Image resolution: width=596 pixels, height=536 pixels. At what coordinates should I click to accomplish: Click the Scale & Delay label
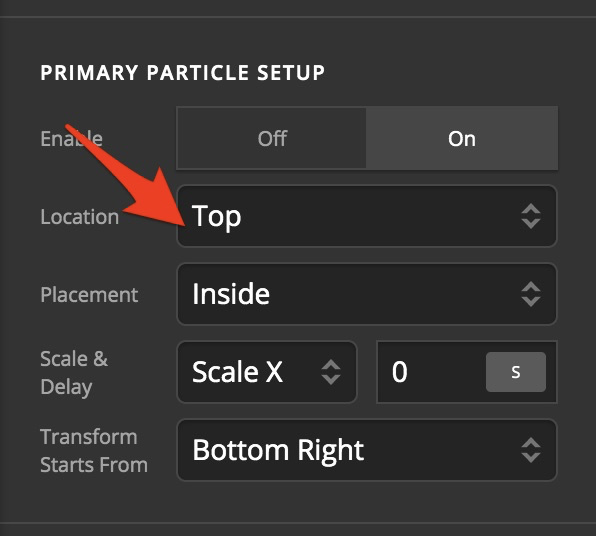tap(74, 373)
